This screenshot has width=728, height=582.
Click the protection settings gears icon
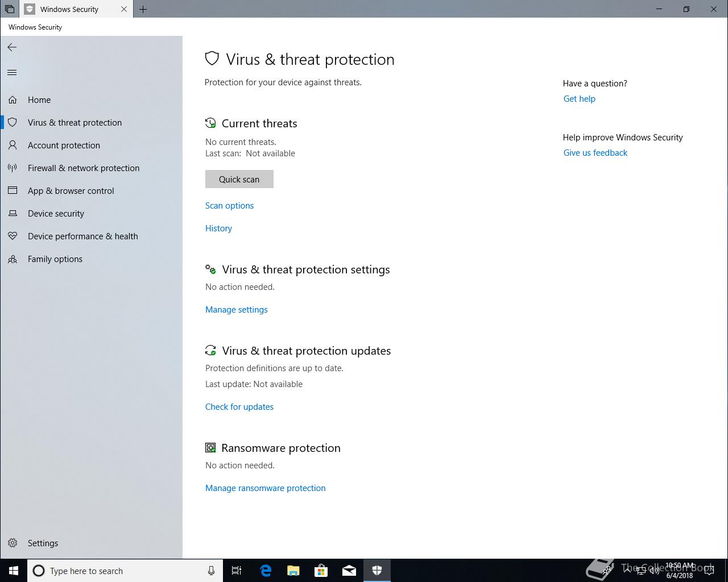(x=210, y=269)
